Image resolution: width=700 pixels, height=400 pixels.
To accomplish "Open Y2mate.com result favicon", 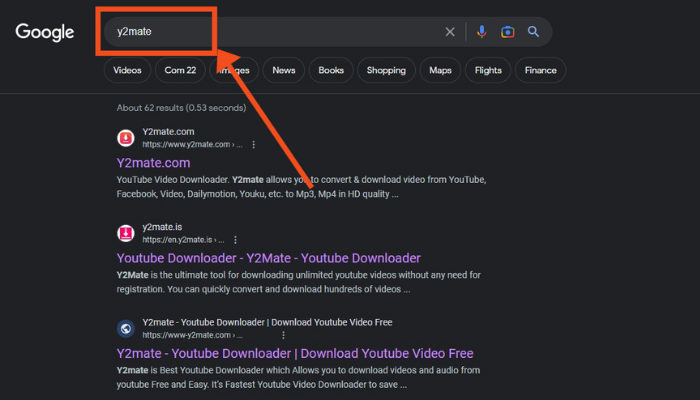I will (126, 138).
